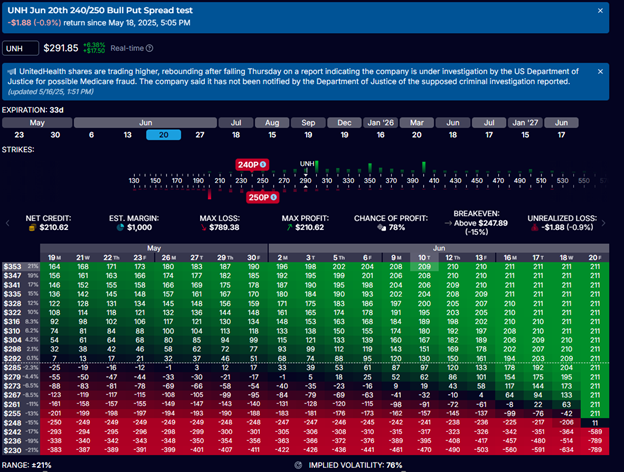
Task: Choose Aug 15 expiration
Action: [x=272, y=135]
